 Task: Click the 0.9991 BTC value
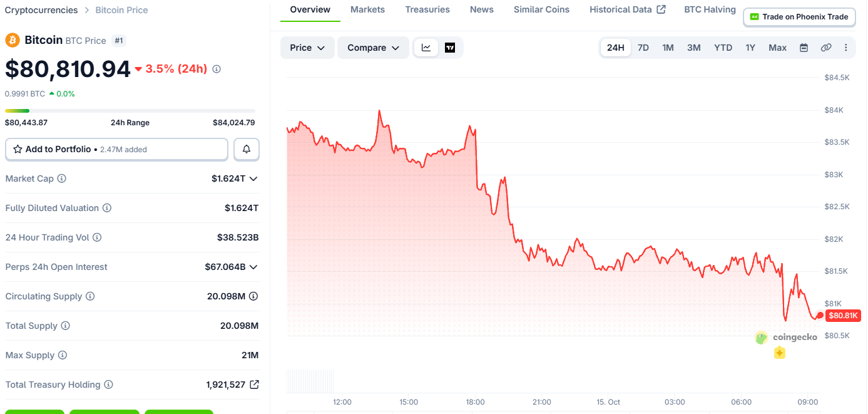(x=25, y=93)
